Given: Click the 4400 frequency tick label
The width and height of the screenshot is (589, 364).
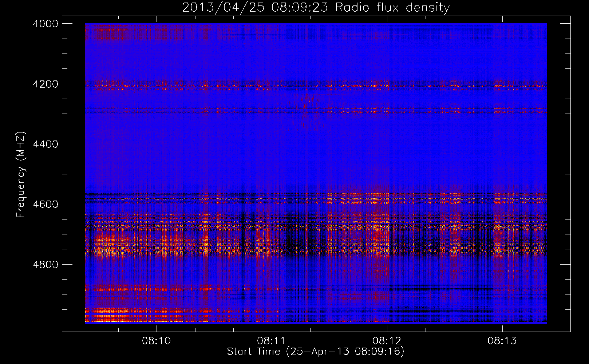Looking at the screenshot, I should (x=46, y=144).
